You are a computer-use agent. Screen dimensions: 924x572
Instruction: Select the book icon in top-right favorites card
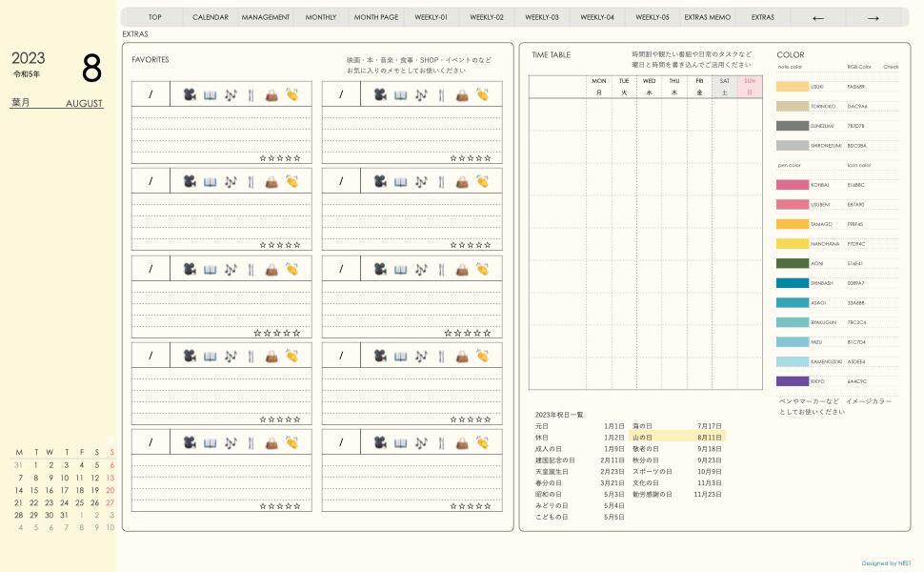[400, 94]
